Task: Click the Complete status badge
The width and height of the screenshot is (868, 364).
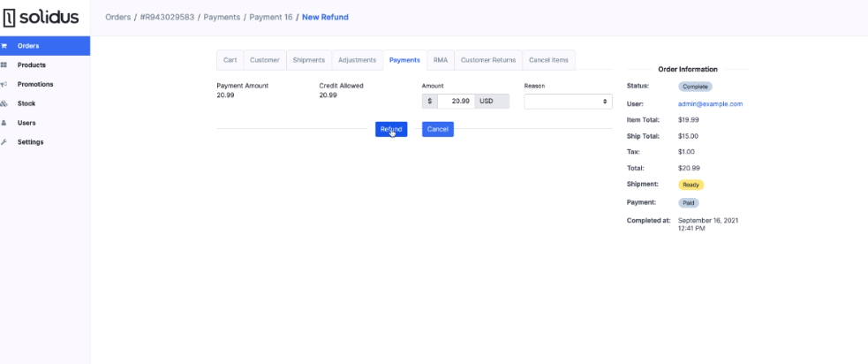Action: coord(695,87)
